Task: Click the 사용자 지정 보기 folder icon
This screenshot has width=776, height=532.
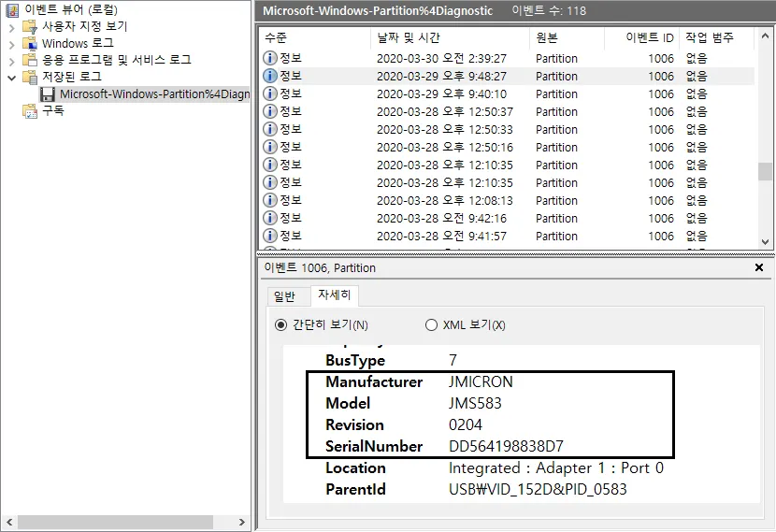Action: click(30, 26)
